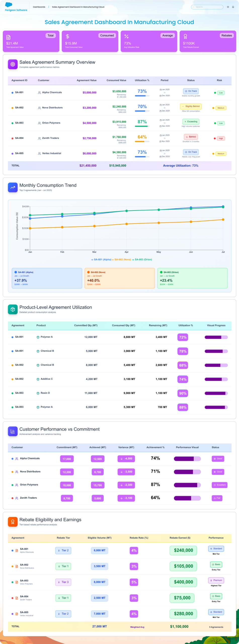Screen dimensions: 239x644
Task: Click the Perigeon Software cloud logo
Action: click(x=9, y=5)
